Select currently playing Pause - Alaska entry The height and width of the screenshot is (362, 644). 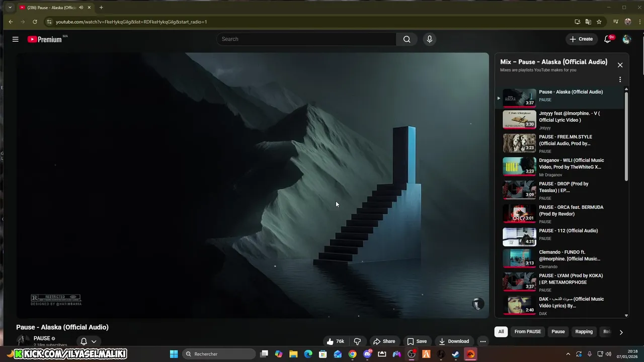tap(560, 98)
